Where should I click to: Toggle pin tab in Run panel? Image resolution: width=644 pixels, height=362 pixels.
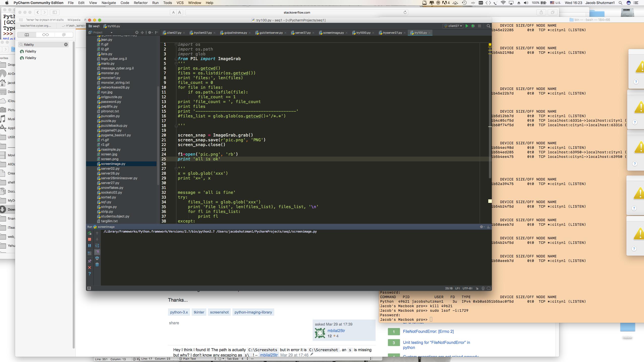coord(89,261)
